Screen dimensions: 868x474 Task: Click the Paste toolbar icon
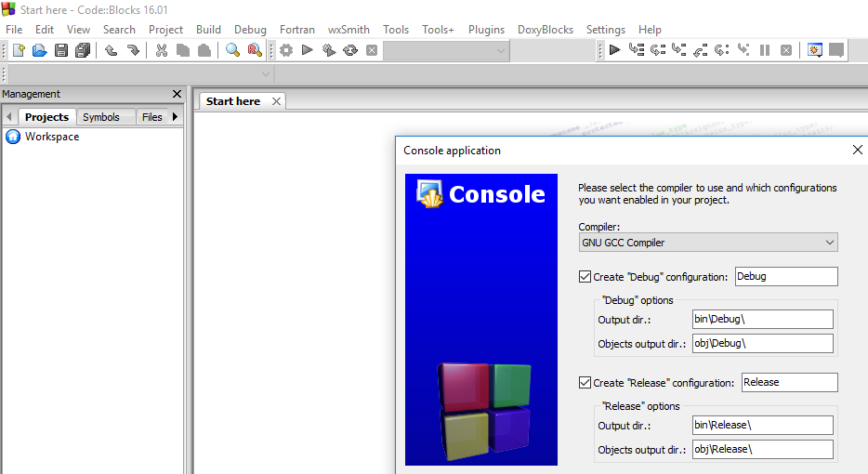[204, 50]
